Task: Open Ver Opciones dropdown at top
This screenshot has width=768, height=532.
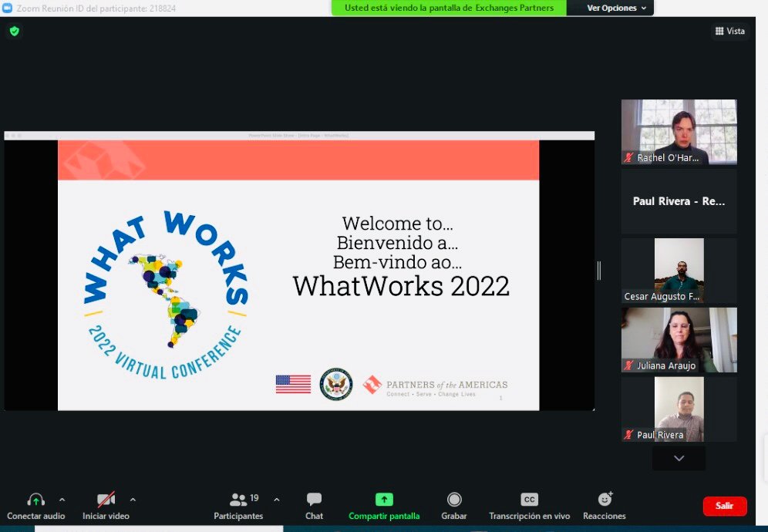Action: (x=616, y=8)
